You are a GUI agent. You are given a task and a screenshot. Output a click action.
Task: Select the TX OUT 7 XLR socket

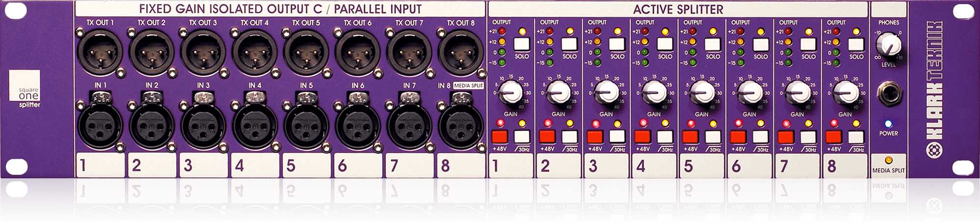[409, 52]
